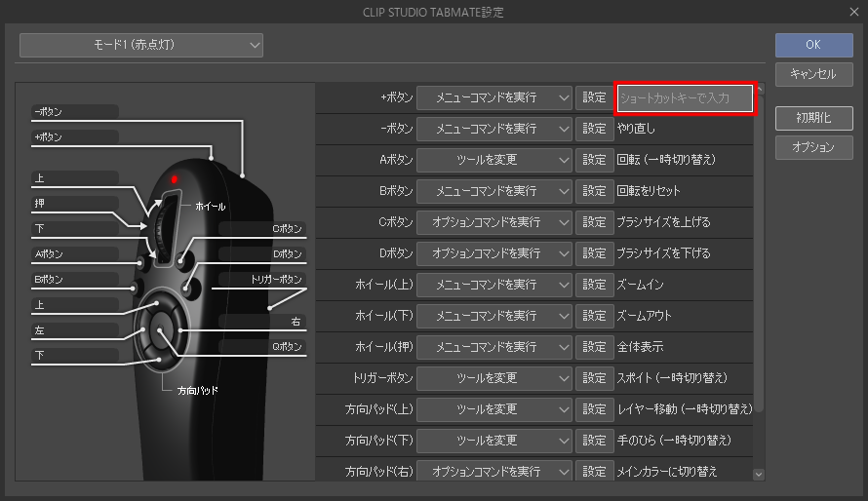Image resolution: width=868 pixels, height=501 pixels.
Task: Click 設定 for the Bボタン row
Action: click(x=595, y=191)
